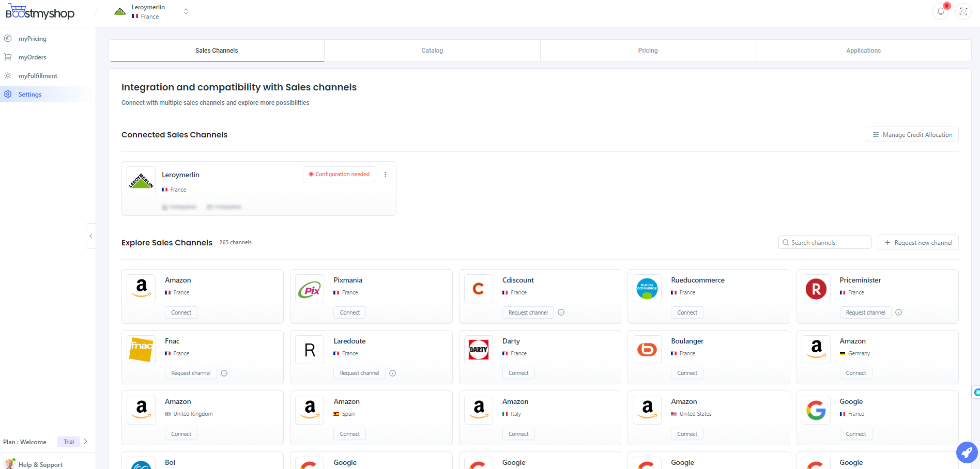Click the Cdiscount logo icon
980x469 pixels.
click(479, 289)
